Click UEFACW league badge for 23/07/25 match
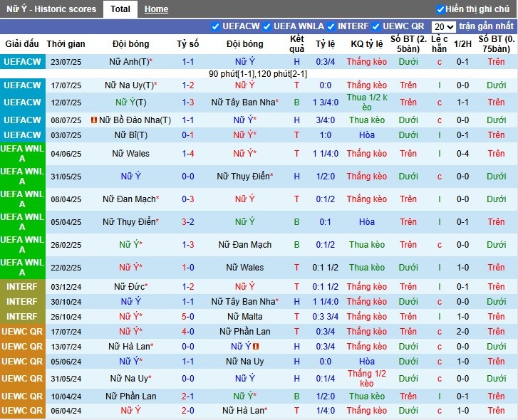Screen dimensions: 518x420 click(22, 62)
